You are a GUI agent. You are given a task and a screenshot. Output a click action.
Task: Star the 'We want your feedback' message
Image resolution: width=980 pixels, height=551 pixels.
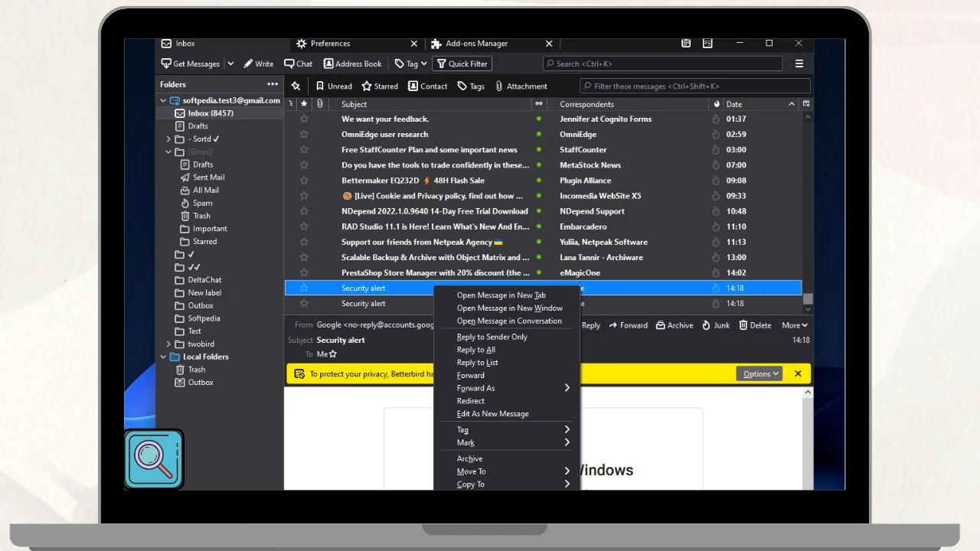(304, 119)
